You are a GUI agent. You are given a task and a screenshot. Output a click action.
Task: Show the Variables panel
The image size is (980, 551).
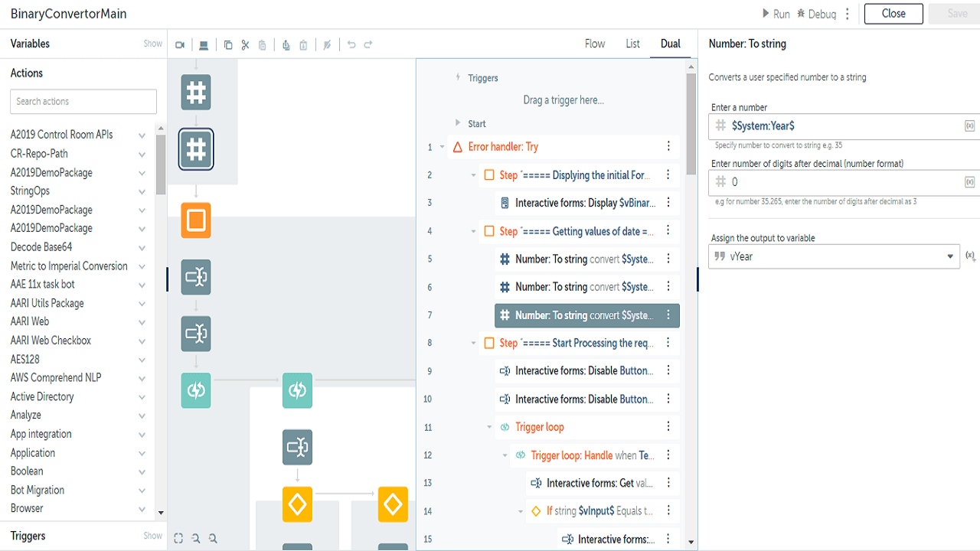pyautogui.click(x=153, y=44)
